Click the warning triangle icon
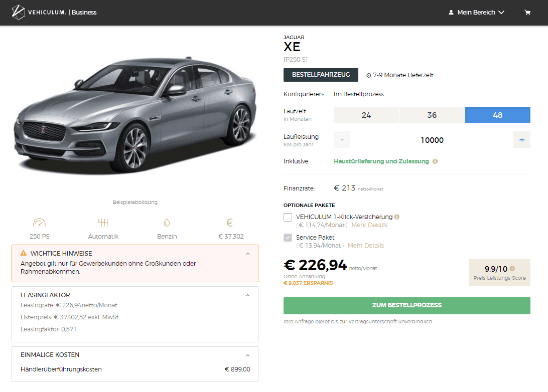 pyautogui.click(x=24, y=253)
